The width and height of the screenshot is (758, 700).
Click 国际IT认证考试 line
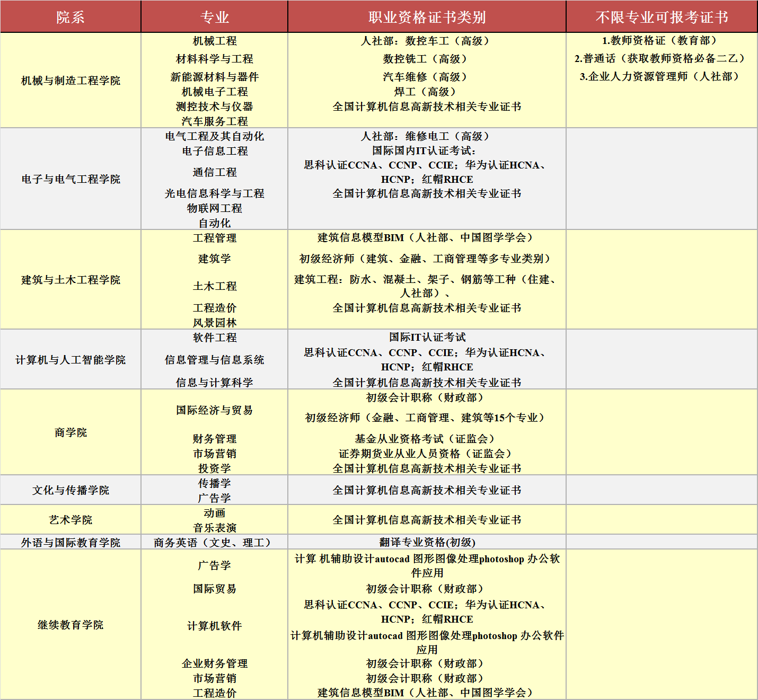(427, 337)
